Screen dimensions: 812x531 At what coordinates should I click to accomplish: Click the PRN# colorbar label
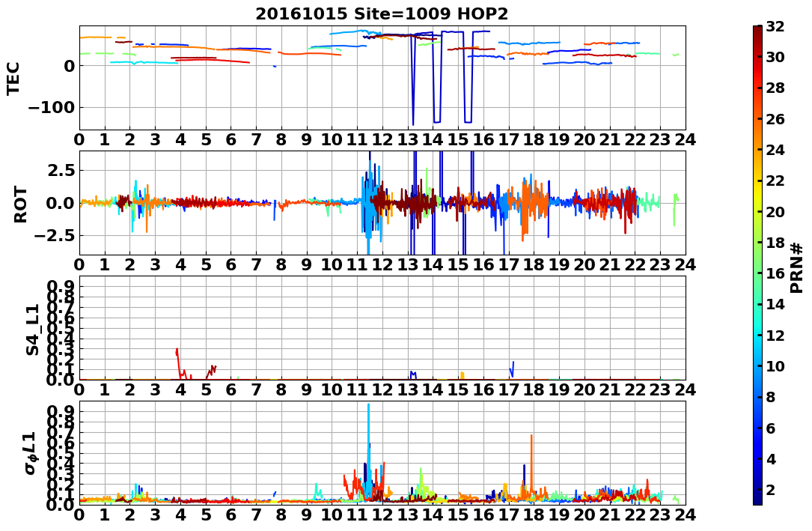796,267
